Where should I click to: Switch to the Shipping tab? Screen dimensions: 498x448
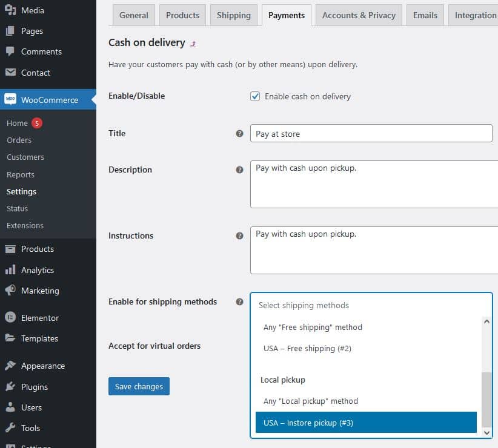click(234, 15)
